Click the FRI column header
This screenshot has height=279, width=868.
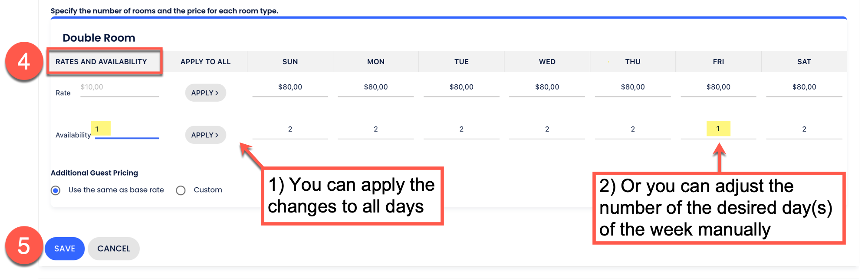tap(718, 62)
